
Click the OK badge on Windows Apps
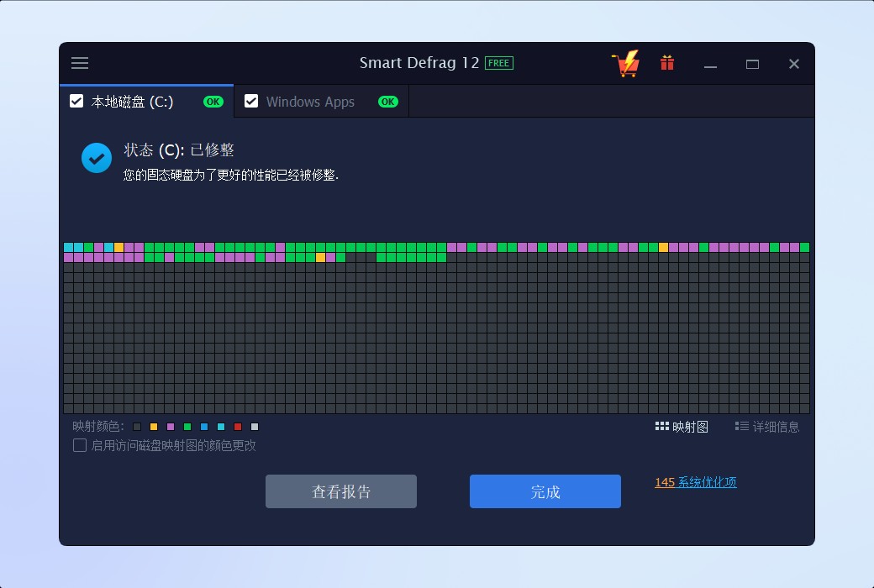click(x=388, y=102)
